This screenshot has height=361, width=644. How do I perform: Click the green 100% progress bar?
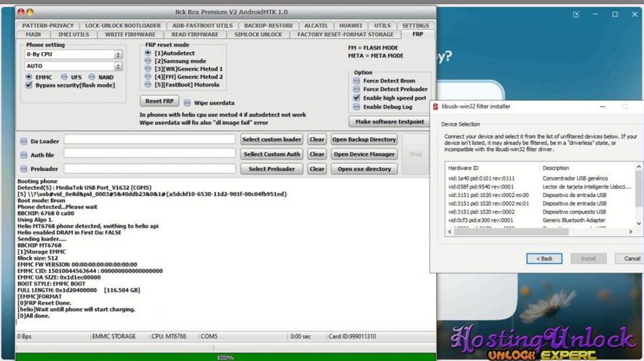pos(225,357)
